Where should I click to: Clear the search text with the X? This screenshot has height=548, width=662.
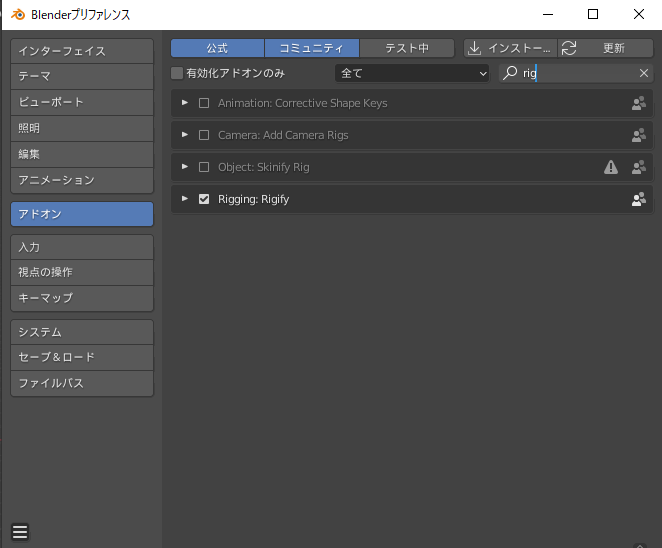point(643,73)
